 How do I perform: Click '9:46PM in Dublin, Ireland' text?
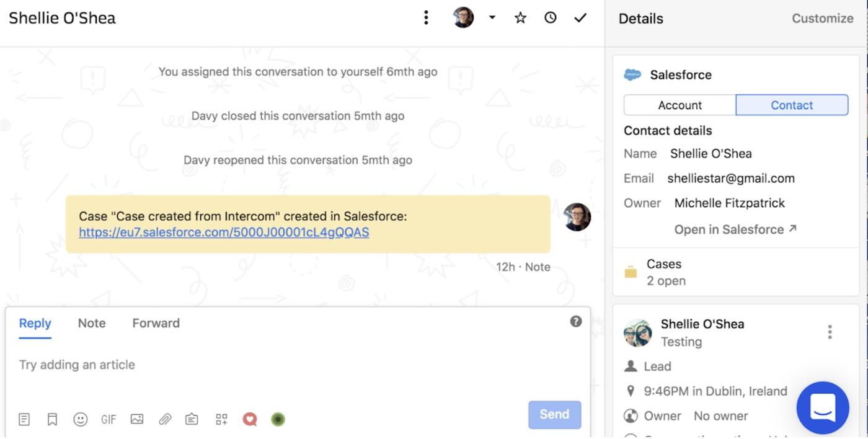pyautogui.click(x=715, y=391)
